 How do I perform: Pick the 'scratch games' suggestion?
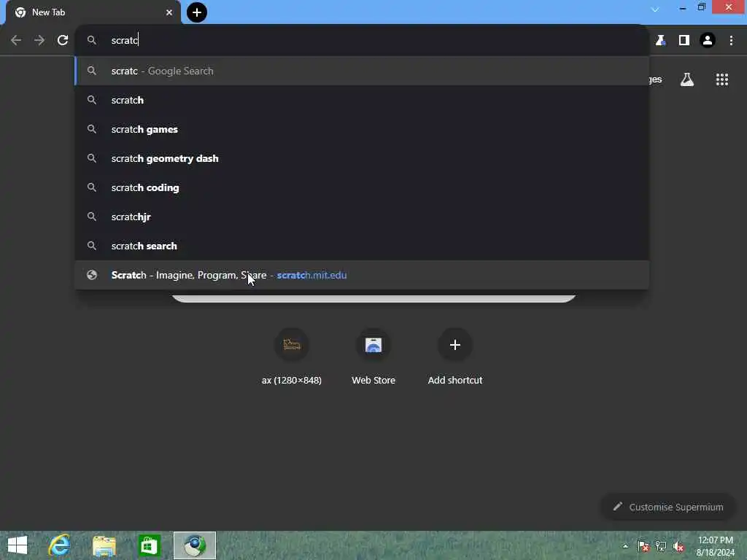coord(362,129)
